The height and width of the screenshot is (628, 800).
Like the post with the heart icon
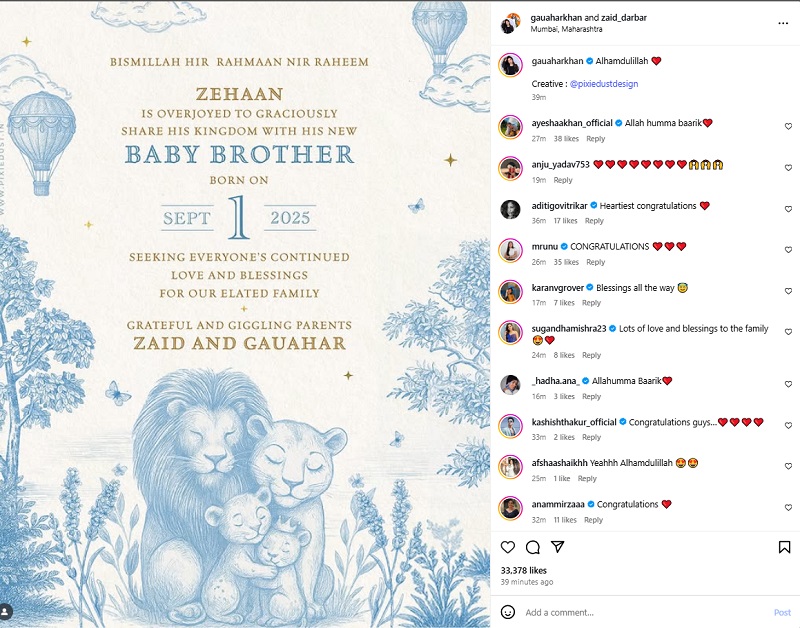click(508, 547)
